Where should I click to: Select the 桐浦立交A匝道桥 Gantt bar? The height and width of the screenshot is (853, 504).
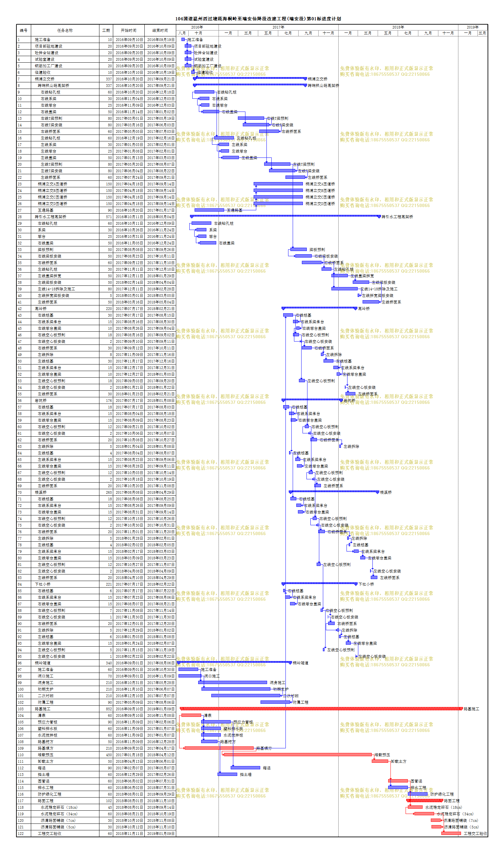tap(278, 184)
